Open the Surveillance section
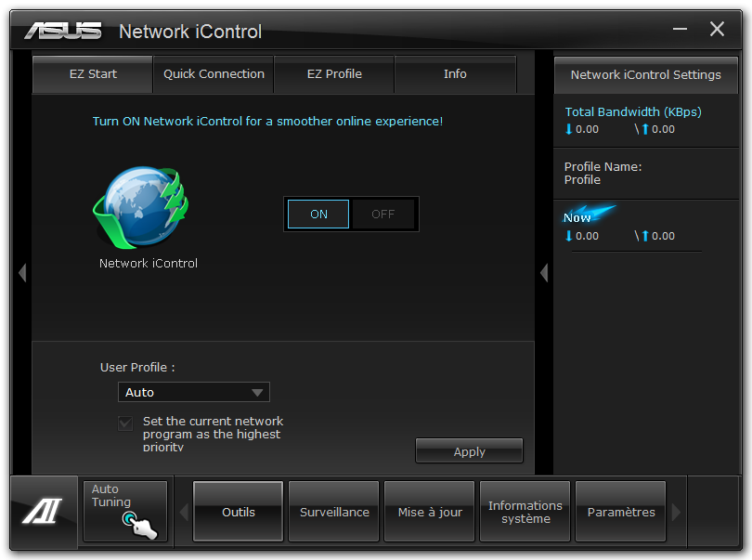The image size is (752, 560). point(334,512)
